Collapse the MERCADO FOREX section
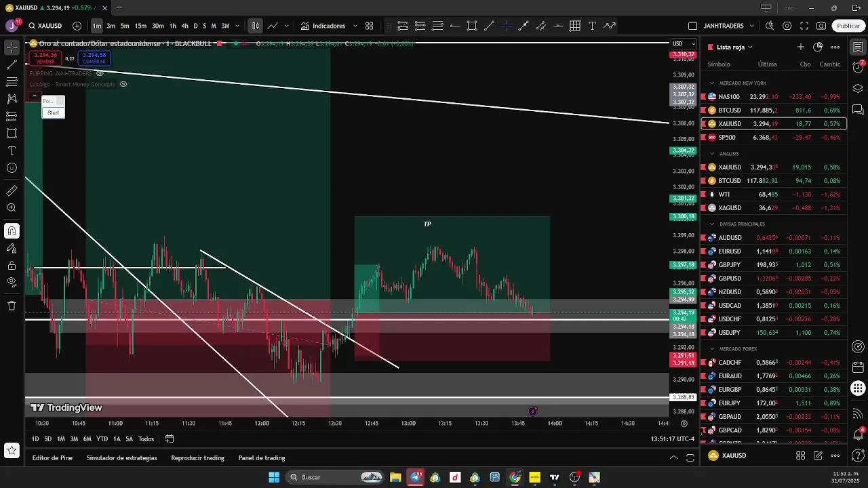This screenshot has height=488, width=868. point(712,349)
